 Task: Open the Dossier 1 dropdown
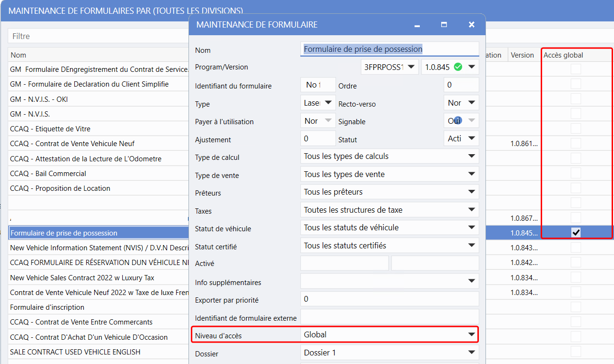(x=471, y=353)
